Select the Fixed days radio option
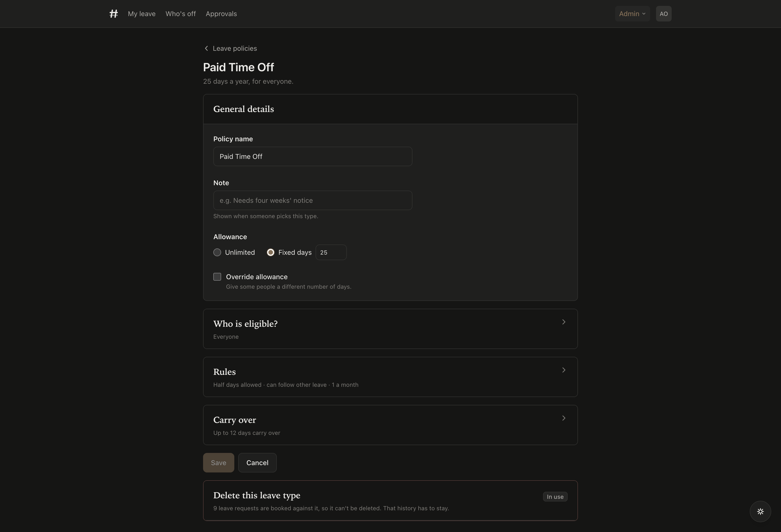This screenshot has width=781, height=532. pos(270,252)
